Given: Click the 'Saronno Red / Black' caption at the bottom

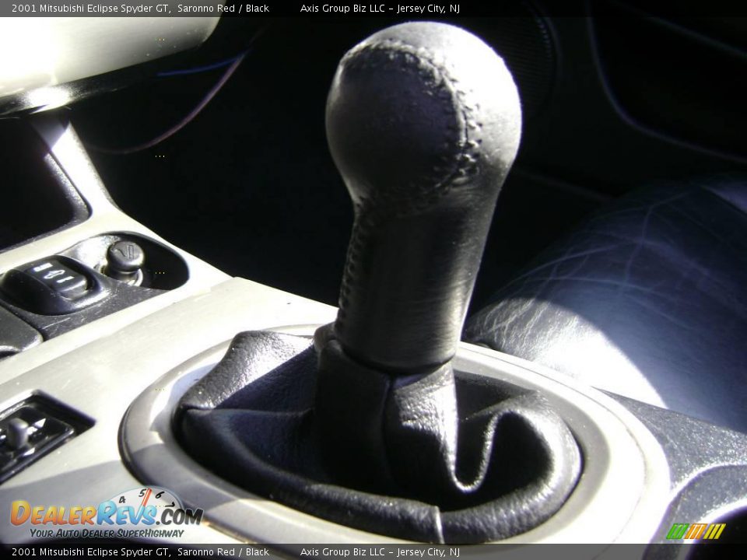Looking at the screenshot, I should point(223,552).
